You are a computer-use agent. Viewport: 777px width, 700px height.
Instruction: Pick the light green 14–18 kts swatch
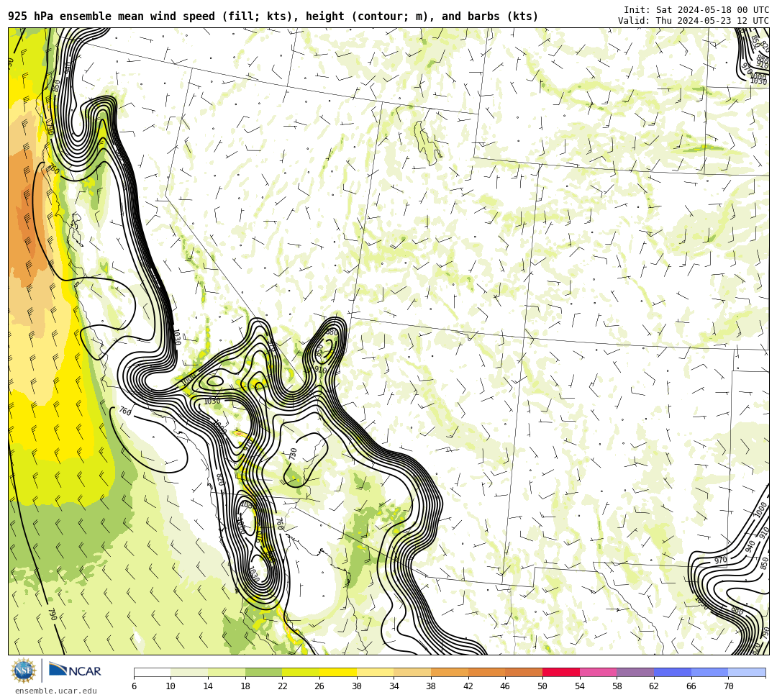[227, 672]
